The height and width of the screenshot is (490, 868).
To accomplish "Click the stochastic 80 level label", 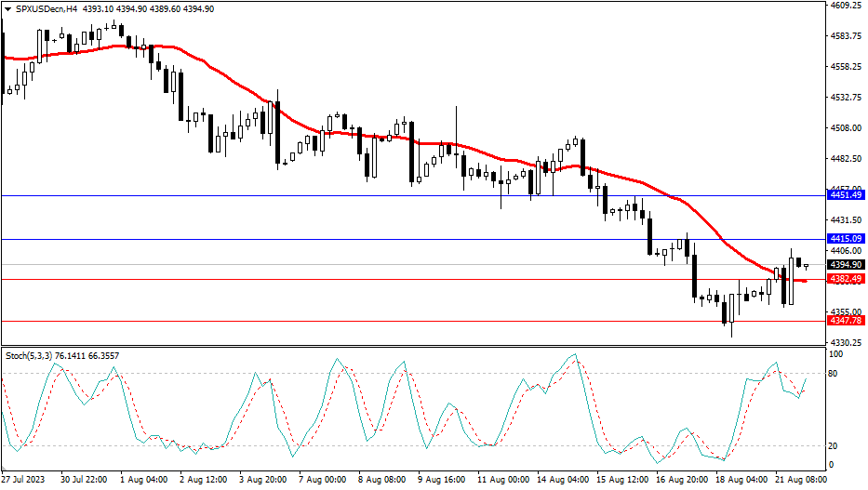I will (x=835, y=374).
